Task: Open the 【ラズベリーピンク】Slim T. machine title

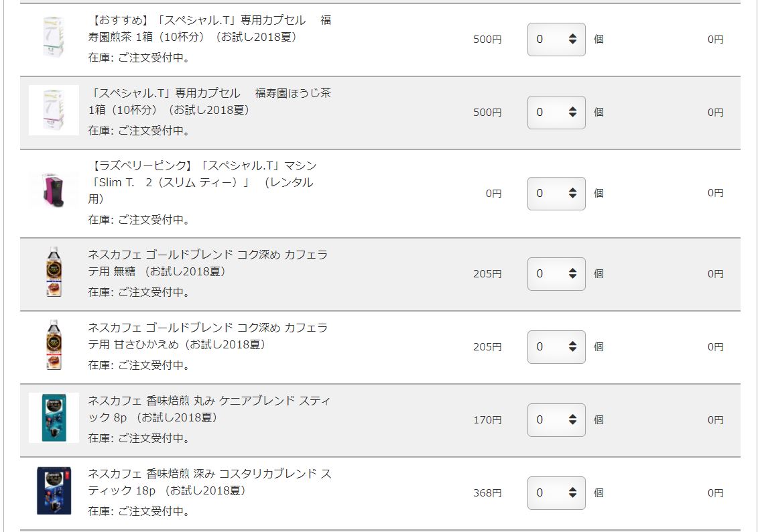Action: point(202,182)
